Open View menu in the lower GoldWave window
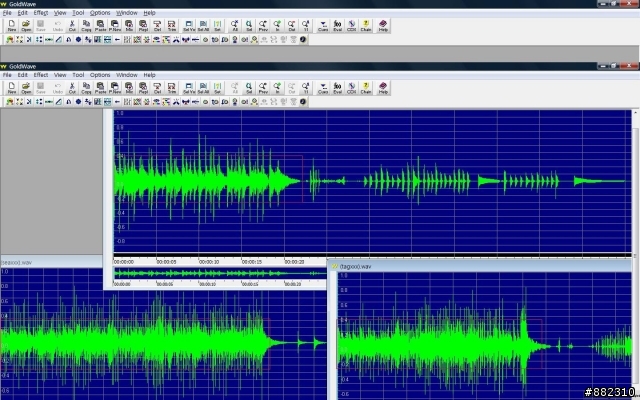The width and height of the screenshot is (640, 400). click(x=60, y=75)
